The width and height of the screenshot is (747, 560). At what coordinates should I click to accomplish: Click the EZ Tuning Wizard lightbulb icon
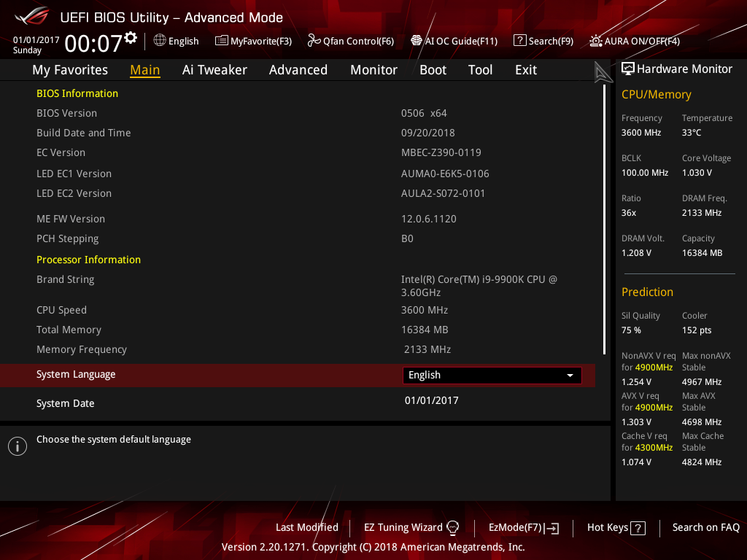[x=452, y=528]
